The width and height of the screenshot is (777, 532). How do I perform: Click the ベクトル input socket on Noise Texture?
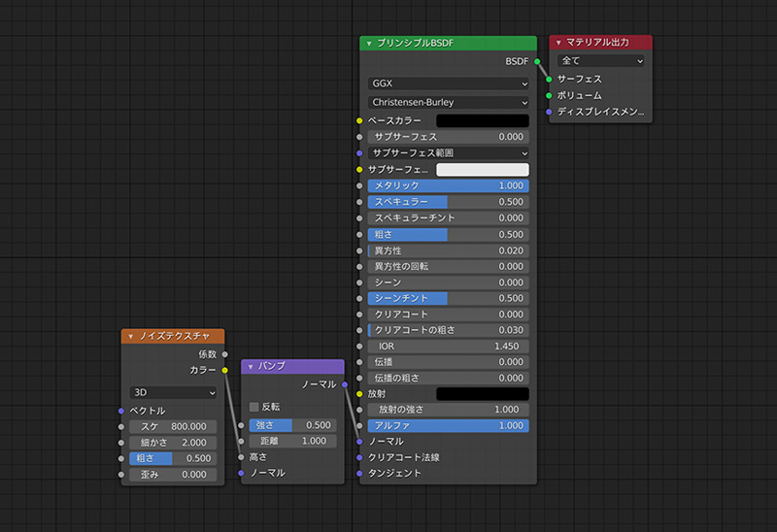point(121,411)
